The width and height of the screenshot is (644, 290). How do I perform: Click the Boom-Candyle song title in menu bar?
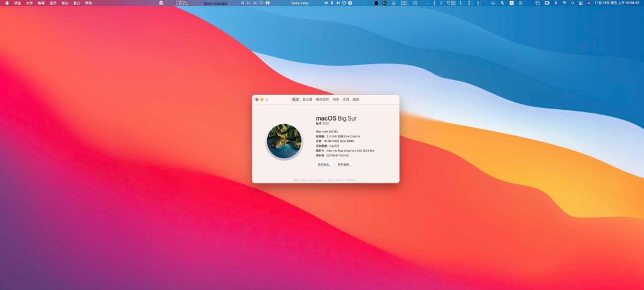[x=216, y=3]
